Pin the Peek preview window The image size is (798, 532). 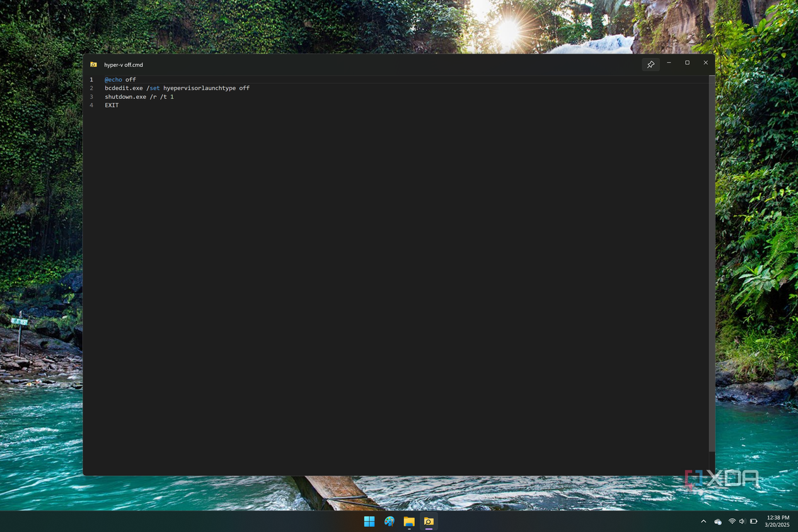(x=651, y=64)
